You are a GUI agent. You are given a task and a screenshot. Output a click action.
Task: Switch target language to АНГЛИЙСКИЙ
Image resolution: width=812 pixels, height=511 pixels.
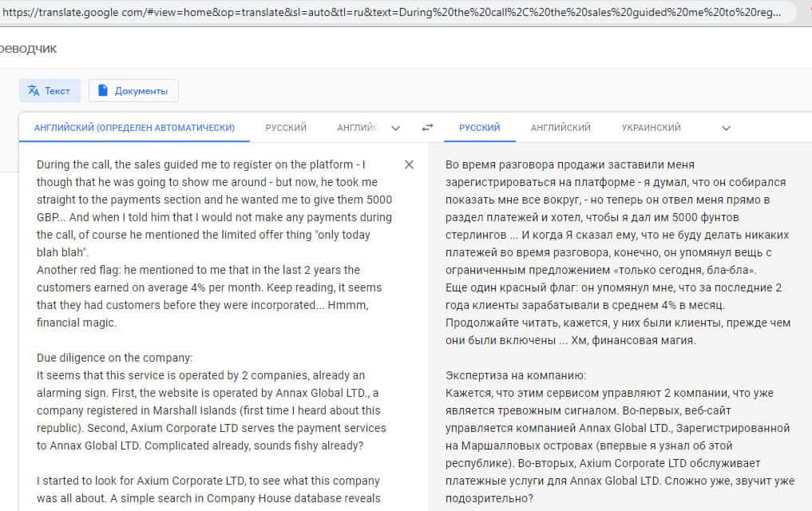[x=560, y=128]
